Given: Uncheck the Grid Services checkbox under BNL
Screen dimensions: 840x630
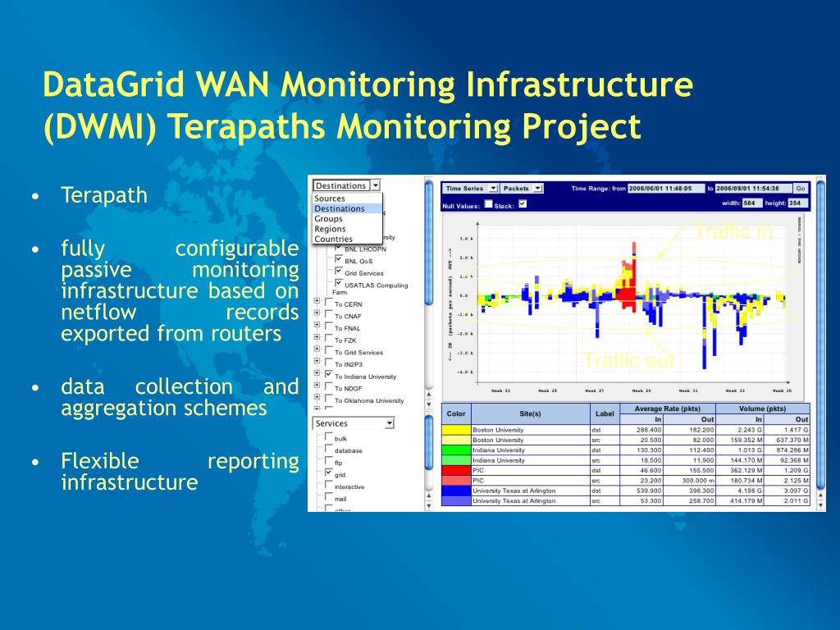Looking at the screenshot, I should pyautogui.click(x=339, y=272).
